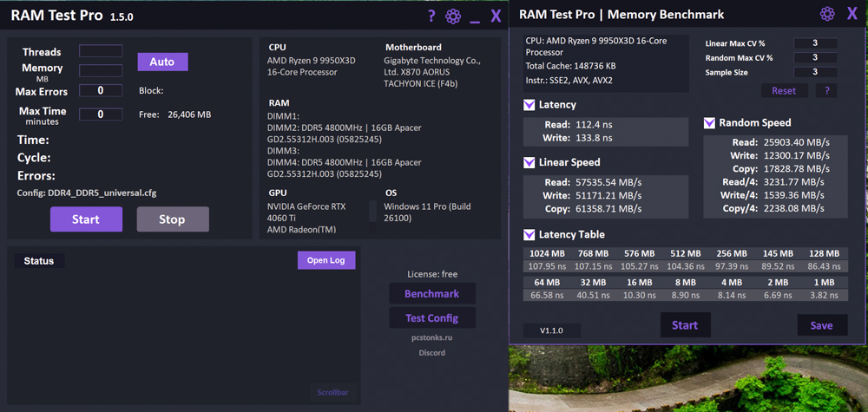Click the Copy/4 2238.08 MB/s value

pyautogui.click(x=794, y=208)
